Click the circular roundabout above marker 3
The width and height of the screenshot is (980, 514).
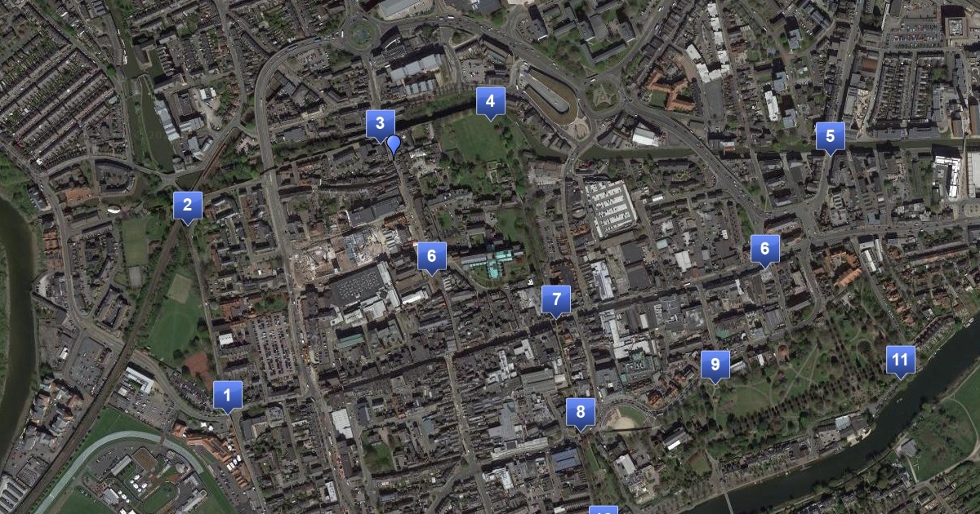(x=359, y=34)
